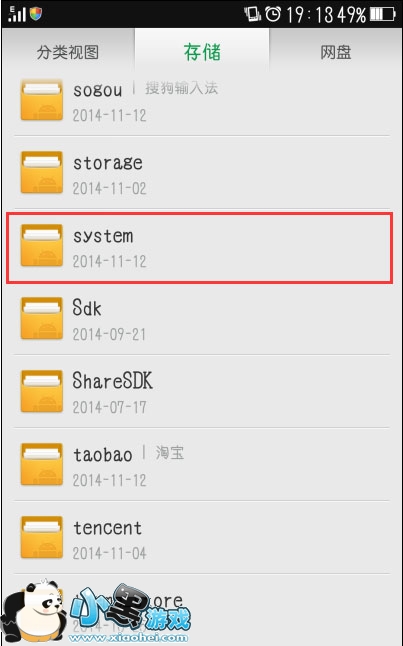The height and width of the screenshot is (646, 403).
Task: Tap the alarm clock status icon
Action: [273, 14]
